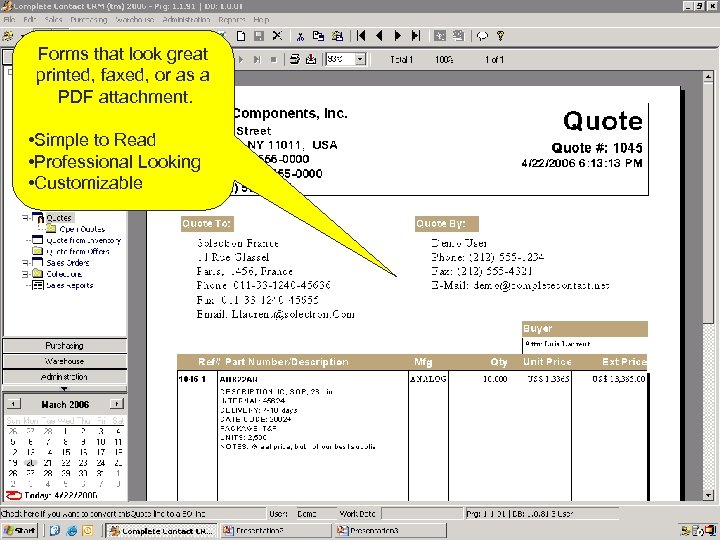Image resolution: width=720 pixels, height=540 pixels.
Task: Click the Work Date status field
Action: tap(422, 513)
